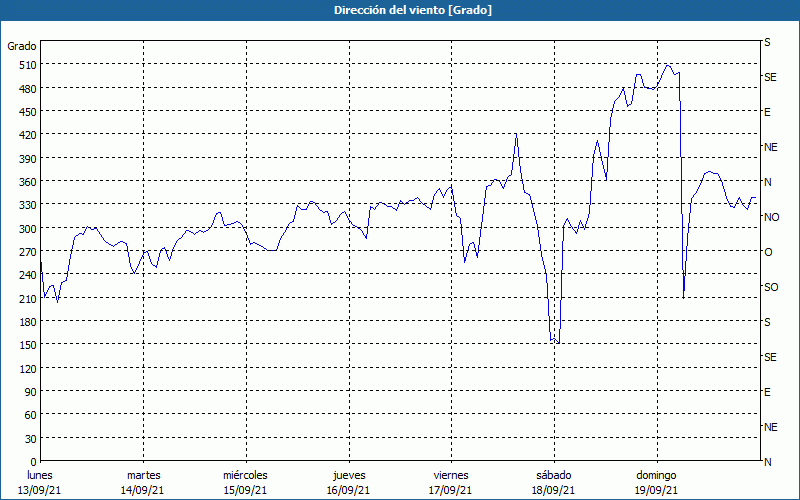Click compass label 'E' beside the 450 gridline
Image resolution: width=800 pixels, height=500 pixels.
(x=767, y=112)
